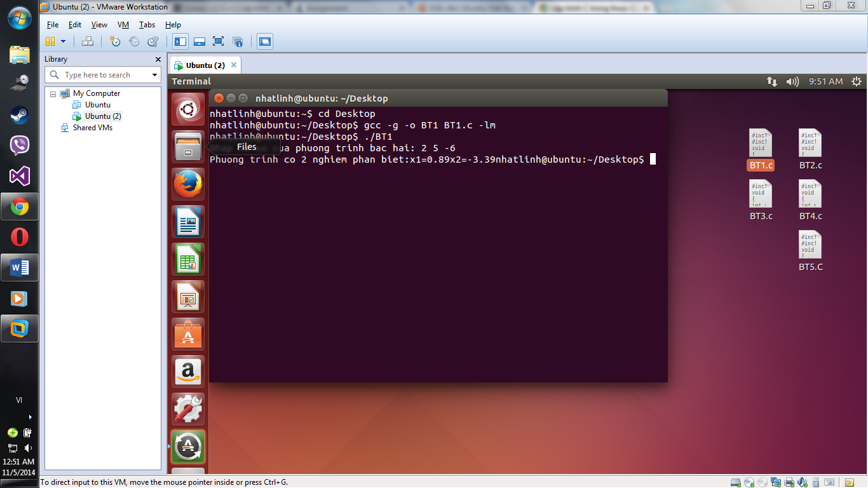Toggle full screen mode in the VMware toolbar
Image resolution: width=868 pixels, height=488 pixels.
(x=217, y=41)
